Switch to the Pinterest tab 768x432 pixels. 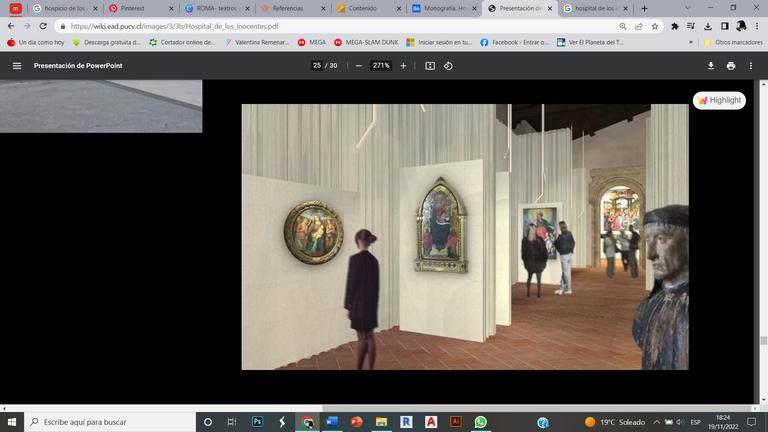142,8
